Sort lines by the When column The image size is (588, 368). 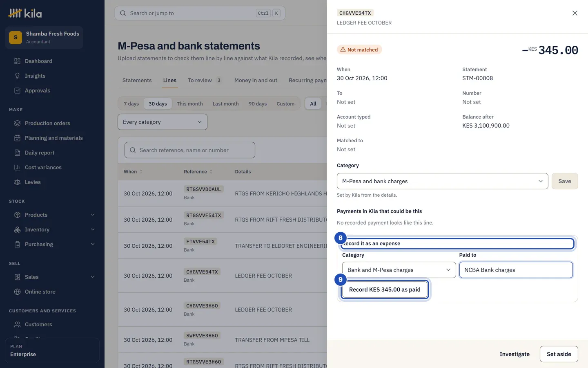(x=133, y=172)
